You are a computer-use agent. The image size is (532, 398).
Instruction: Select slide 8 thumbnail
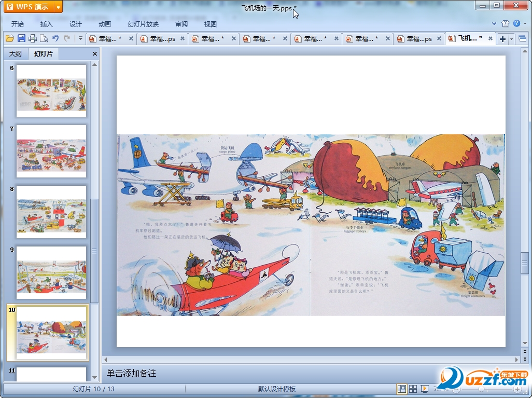coord(51,212)
